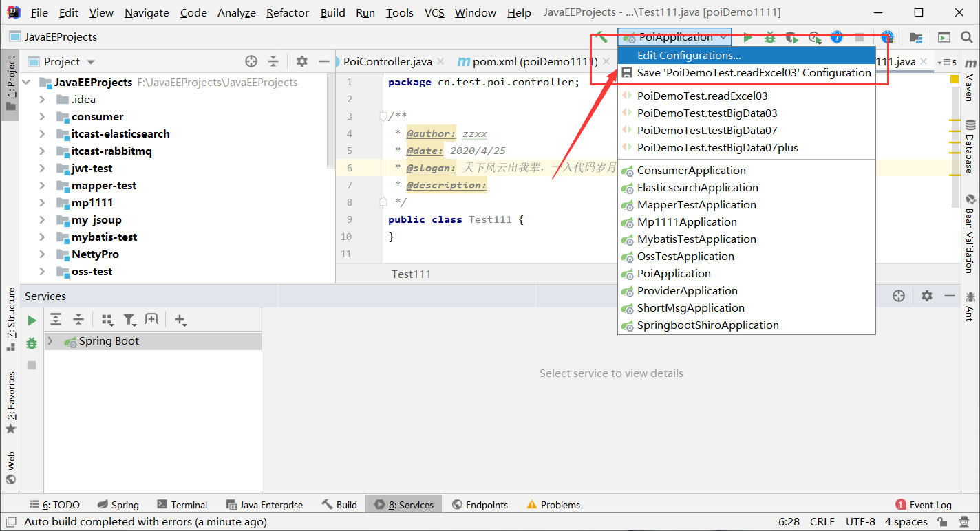Click UTF-8 encoding in status bar

(860, 522)
